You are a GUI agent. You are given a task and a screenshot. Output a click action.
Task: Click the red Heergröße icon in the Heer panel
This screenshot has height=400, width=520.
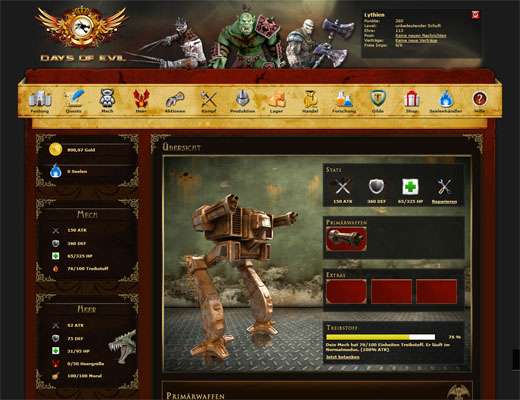pos(56,363)
